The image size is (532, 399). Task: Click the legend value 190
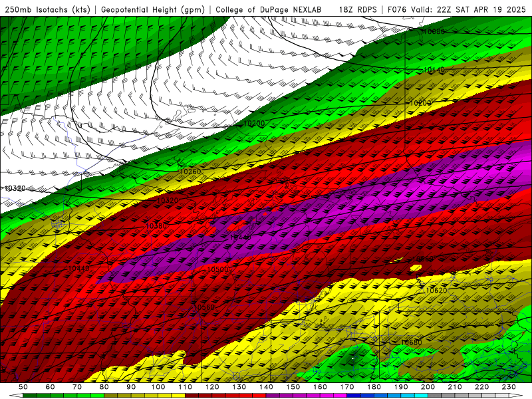(x=401, y=387)
